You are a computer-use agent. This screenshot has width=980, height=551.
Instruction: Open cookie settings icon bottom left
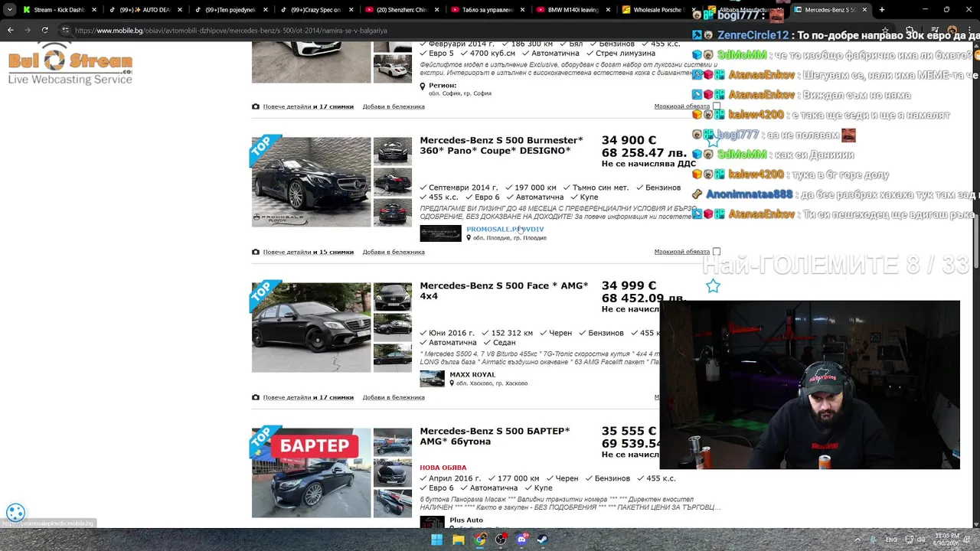15,513
